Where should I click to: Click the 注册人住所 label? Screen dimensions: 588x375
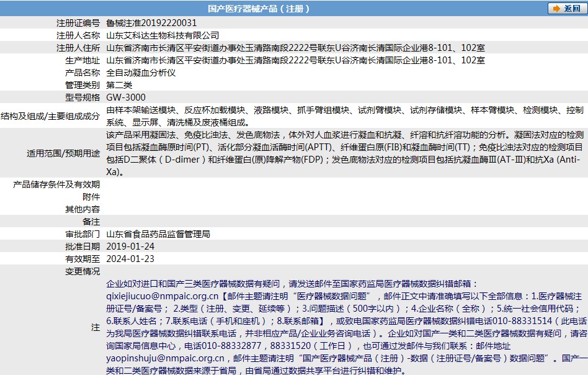[x=78, y=48]
